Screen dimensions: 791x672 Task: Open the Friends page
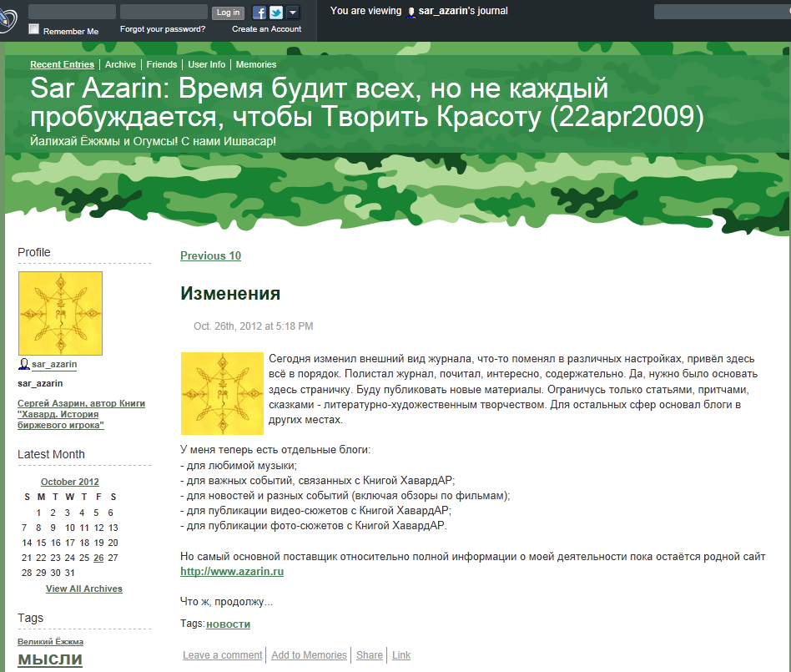(161, 64)
